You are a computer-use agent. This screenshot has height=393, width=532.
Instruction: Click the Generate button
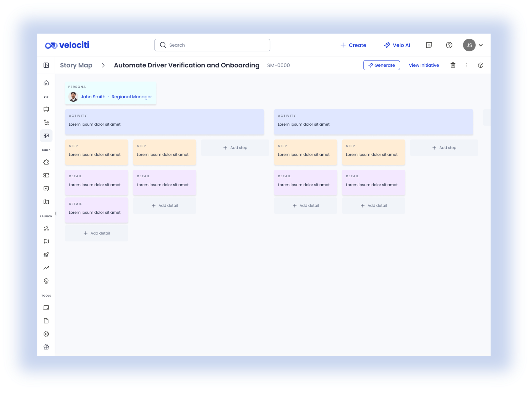coord(381,65)
